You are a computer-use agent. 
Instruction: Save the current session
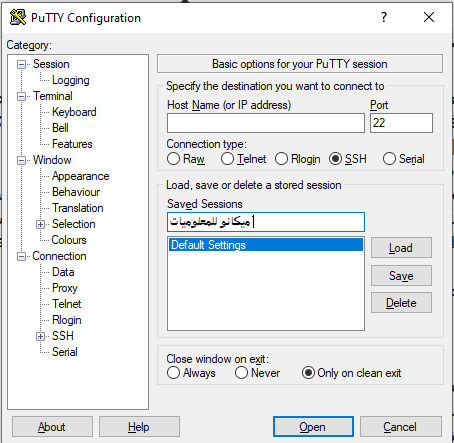pyautogui.click(x=401, y=276)
